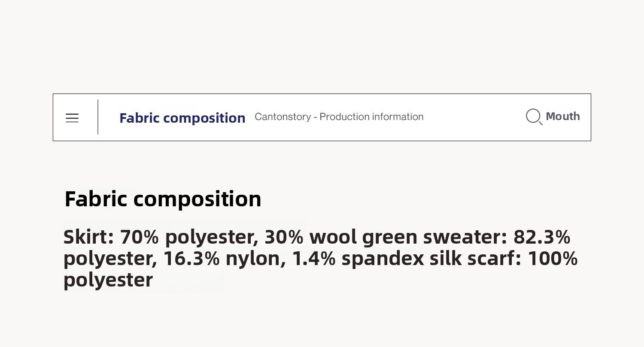Screen dimensions: 644x347
Task: Click the Production information subtitle text
Action: pyautogui.click(x=371, y=117)
